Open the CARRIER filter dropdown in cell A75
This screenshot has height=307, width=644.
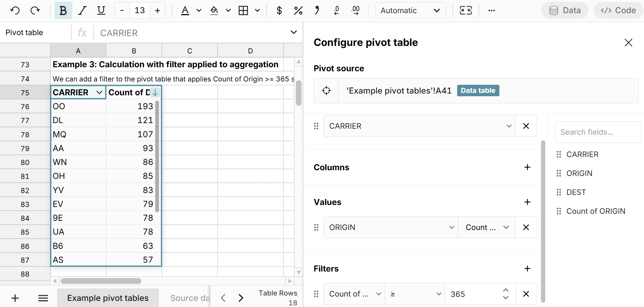(x=99, y=92)
